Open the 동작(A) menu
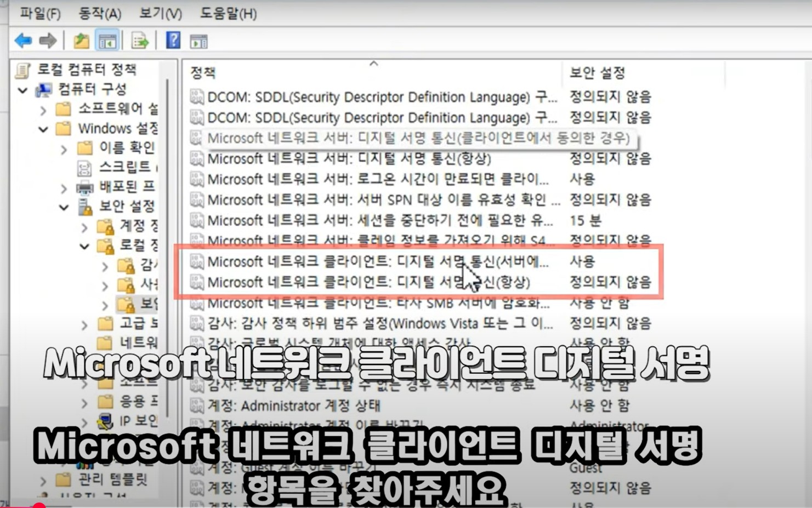 coord(100,13)
